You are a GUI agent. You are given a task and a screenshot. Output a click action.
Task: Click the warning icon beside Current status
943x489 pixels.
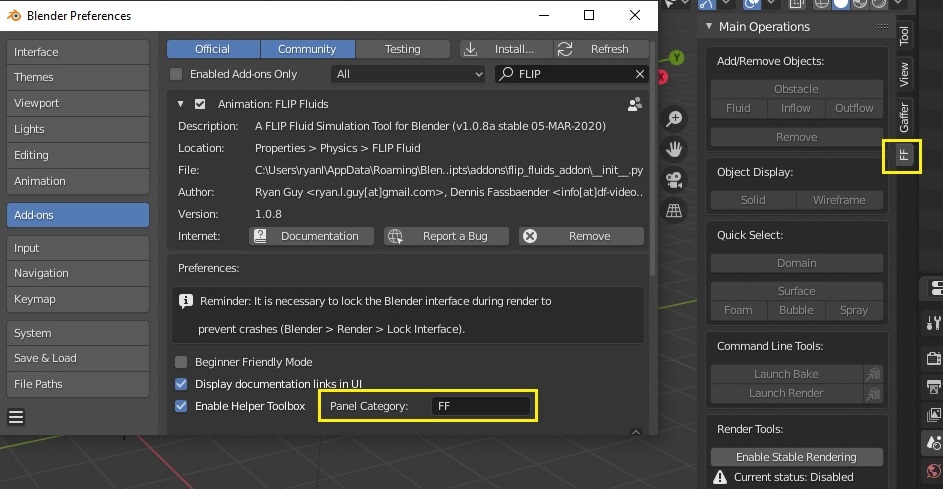click(720, 478)
